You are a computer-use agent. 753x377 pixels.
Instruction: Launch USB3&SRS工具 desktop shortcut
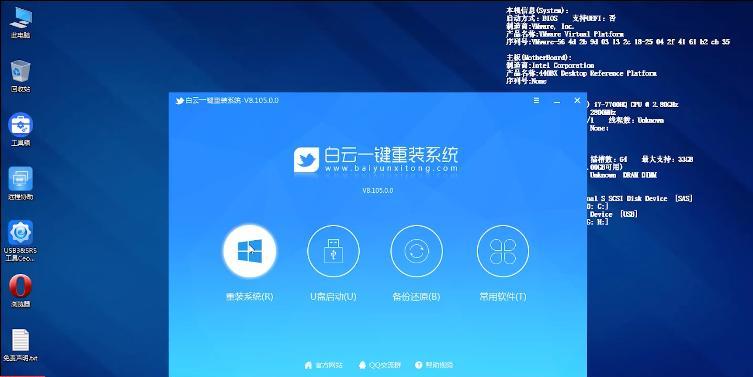20,241
